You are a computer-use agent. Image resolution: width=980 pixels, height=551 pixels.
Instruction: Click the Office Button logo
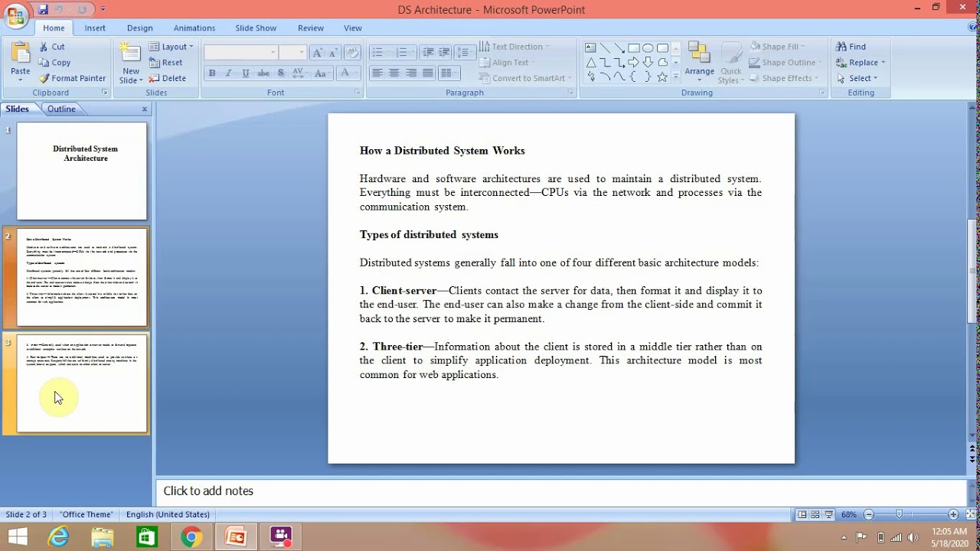tap(15, 15)
